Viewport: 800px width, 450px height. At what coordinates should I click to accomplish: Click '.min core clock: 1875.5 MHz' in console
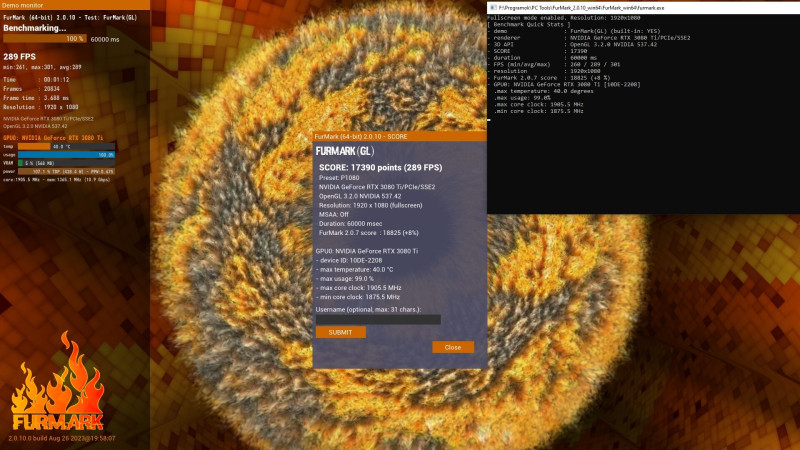[x=538, y=111]
